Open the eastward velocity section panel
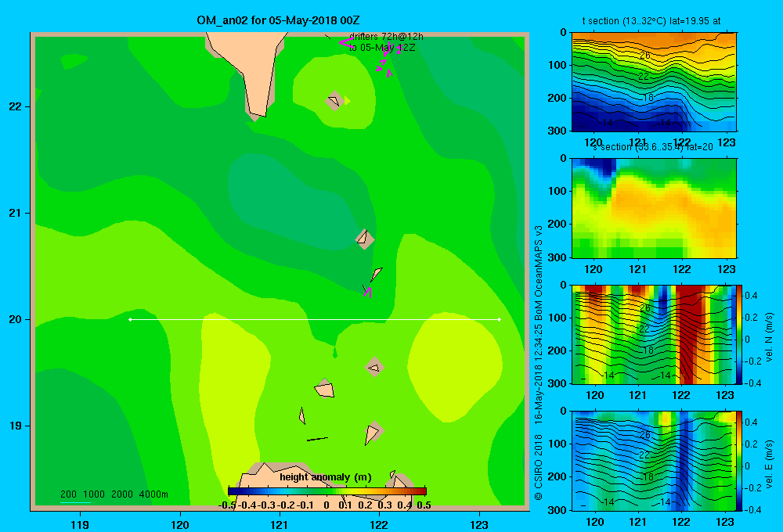 click(x=654, y=461)
